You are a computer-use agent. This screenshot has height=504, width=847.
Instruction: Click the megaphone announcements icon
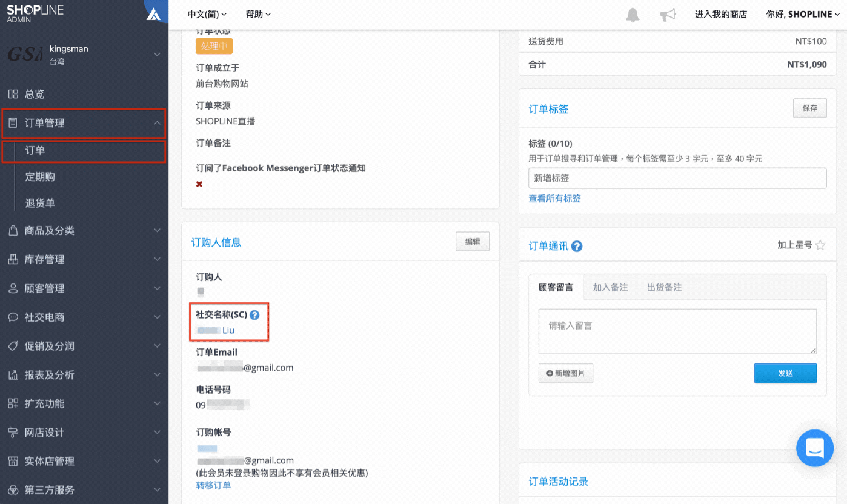click(x=668, y=15)
